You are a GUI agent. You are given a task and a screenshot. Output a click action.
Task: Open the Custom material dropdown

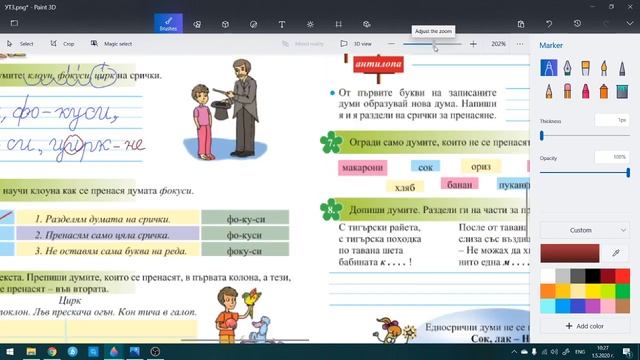(584, 230)
